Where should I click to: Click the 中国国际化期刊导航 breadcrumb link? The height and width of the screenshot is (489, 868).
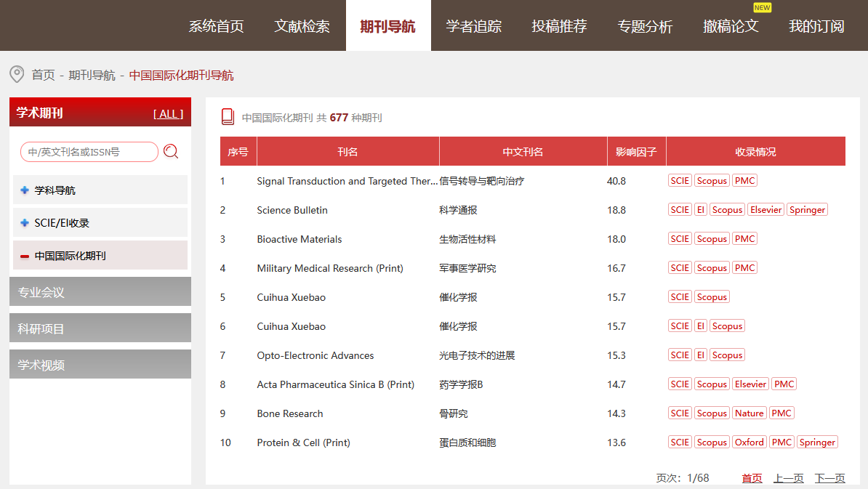tap(182, 76)
